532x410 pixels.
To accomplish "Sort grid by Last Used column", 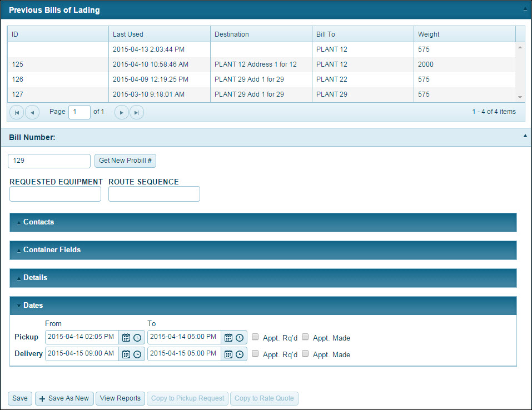I will click(x=128, y=34).
